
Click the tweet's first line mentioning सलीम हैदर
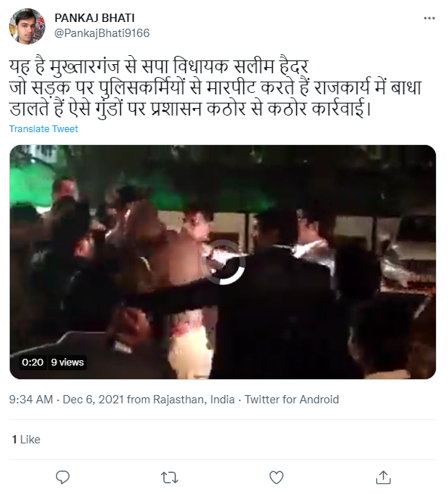pyautogui.click(x=159, y=66)
